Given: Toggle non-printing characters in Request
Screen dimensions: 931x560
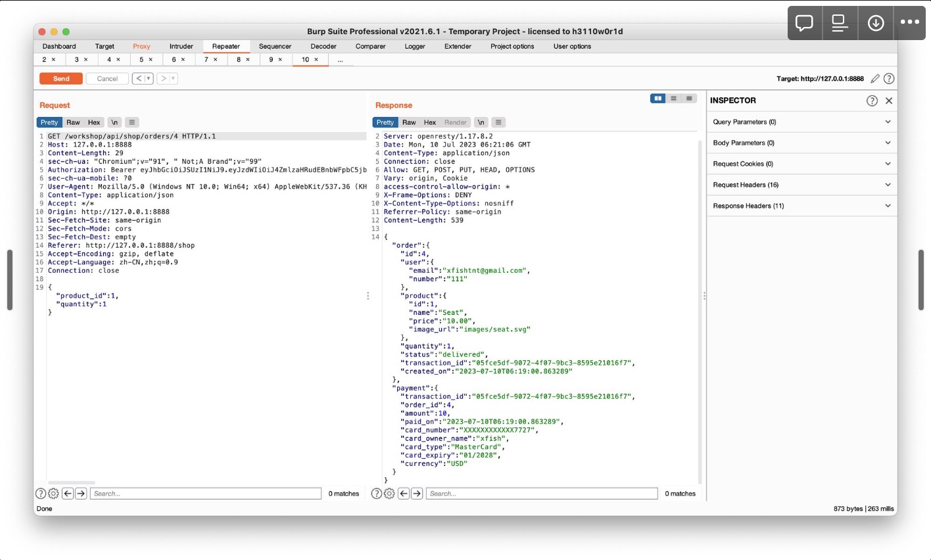Looking at the screenshot, I should (x=114, y=122).
